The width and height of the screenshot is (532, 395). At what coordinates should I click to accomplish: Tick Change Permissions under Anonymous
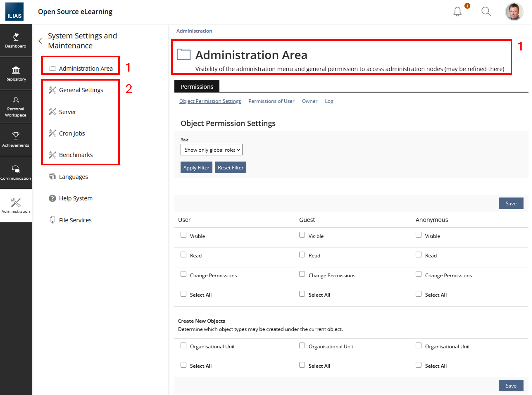point(418,274)
